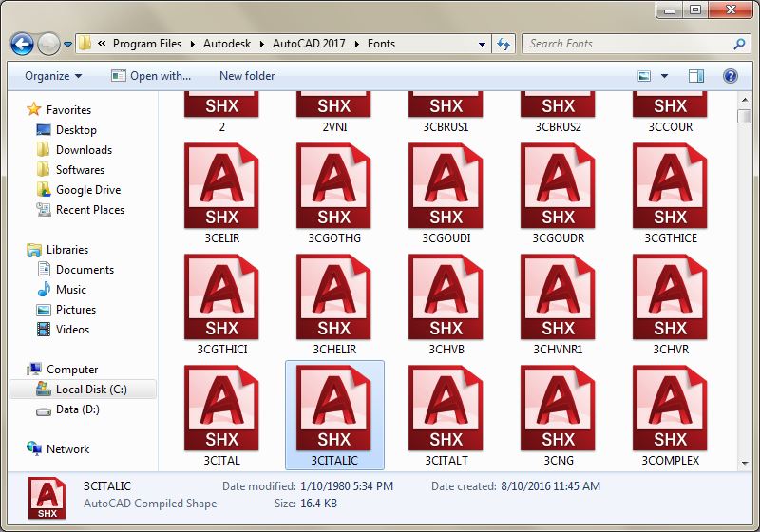Expand subfolders arrow after Program Files

(193, 44)
